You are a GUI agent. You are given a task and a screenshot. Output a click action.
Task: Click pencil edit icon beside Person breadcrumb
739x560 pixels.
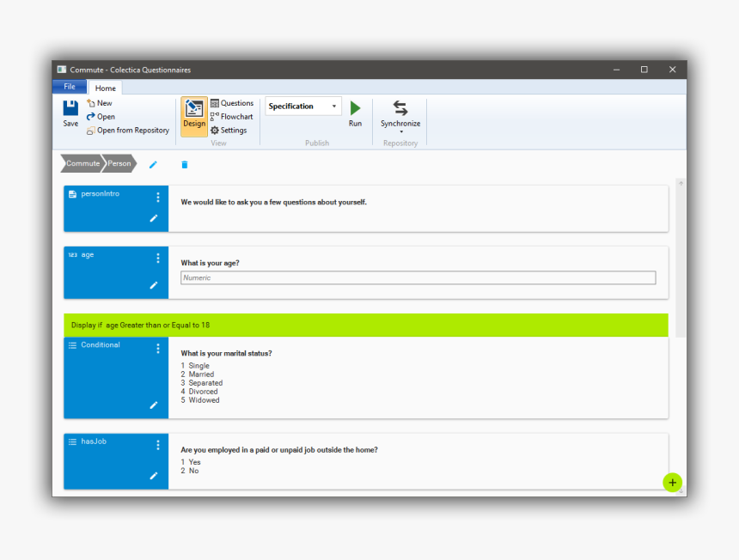pyautogui.click(x=153, y=164)
